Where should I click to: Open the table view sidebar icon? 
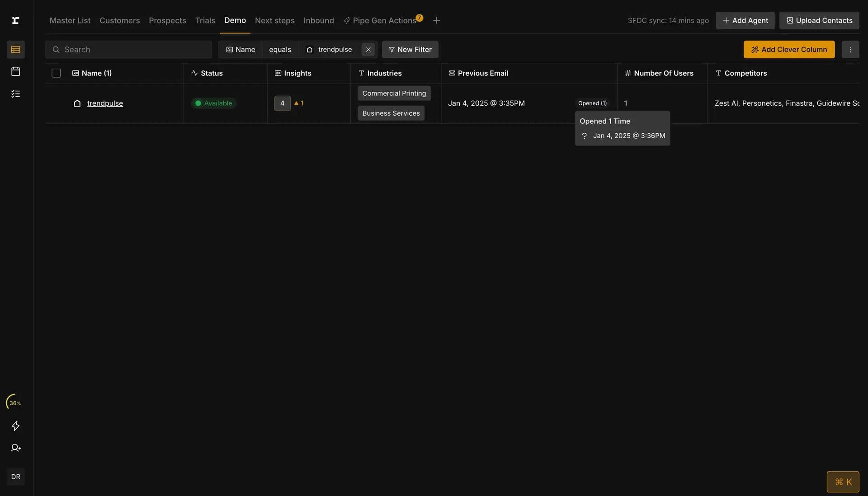[15, 49]
